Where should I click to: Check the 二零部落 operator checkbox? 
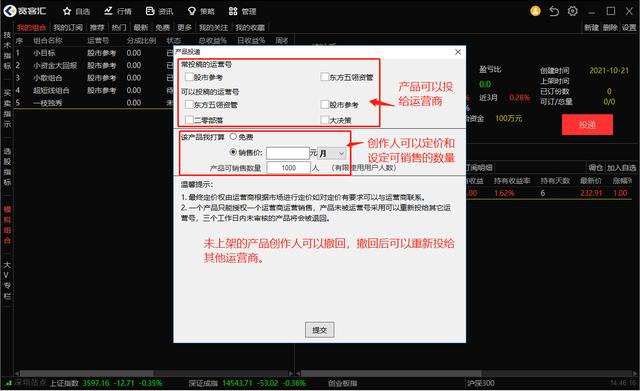[189, 120]
